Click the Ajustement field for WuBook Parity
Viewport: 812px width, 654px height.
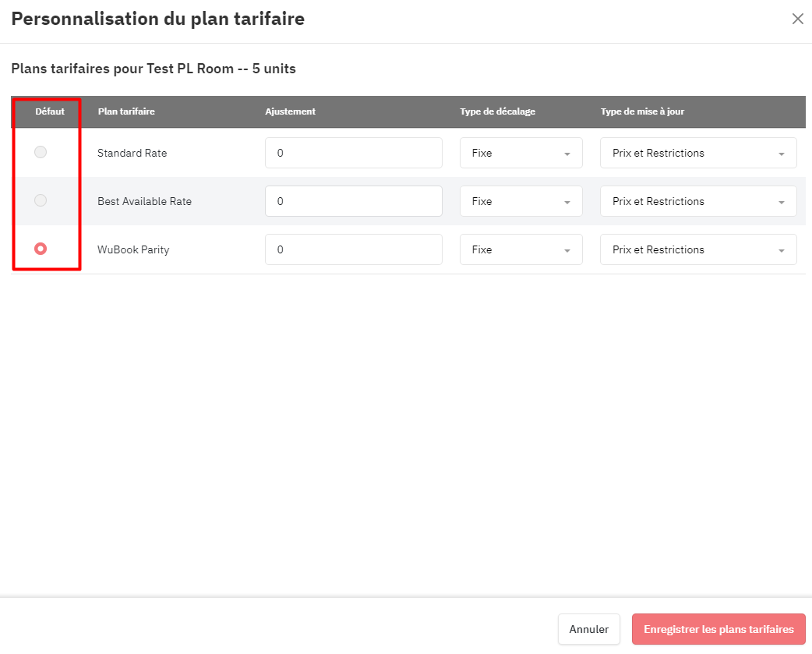[354, 249]
